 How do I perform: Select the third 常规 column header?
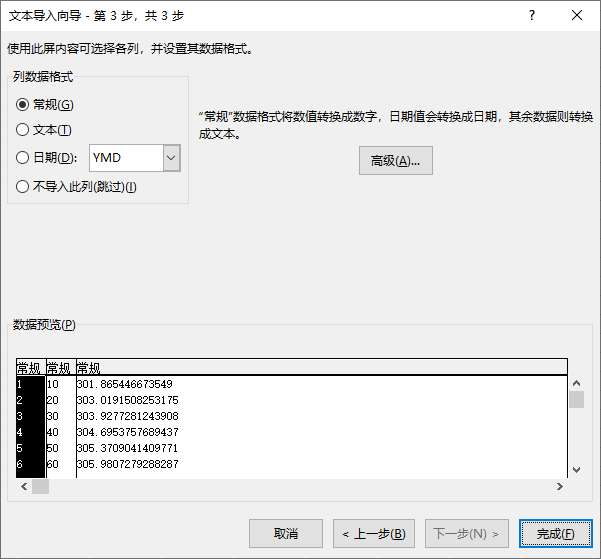click(x=322, y=368)
